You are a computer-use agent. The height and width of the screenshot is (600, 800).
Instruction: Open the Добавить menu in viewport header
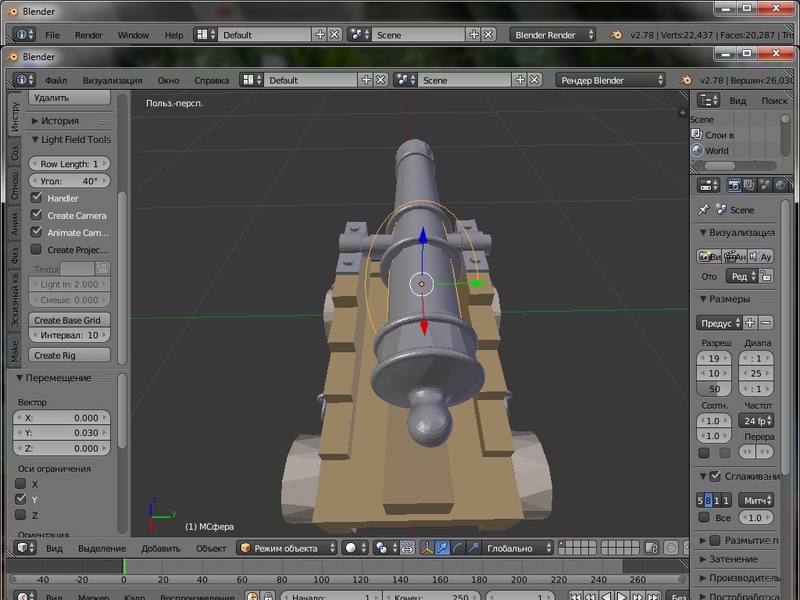pos(160,548)
